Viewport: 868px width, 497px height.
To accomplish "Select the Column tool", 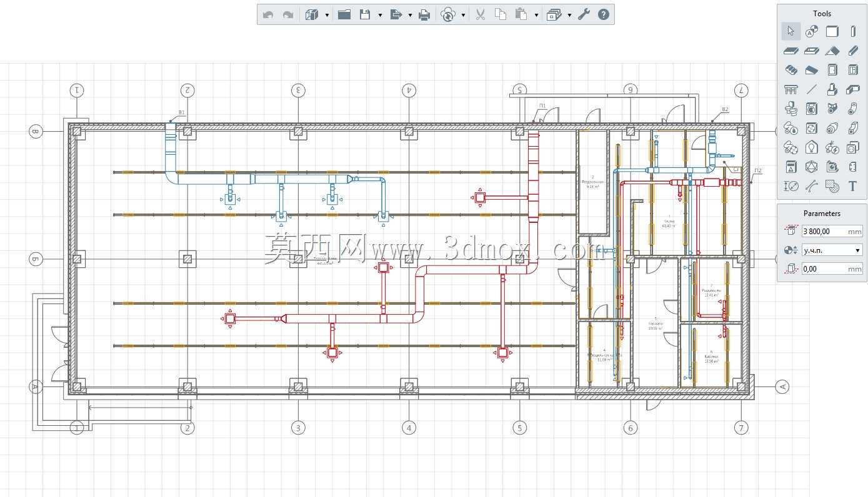I will coord(853,31).
